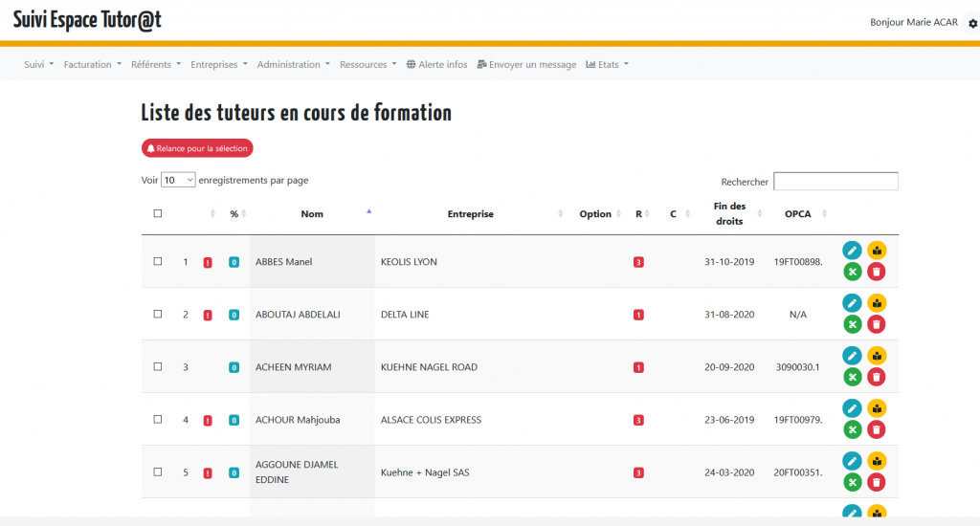Viewport: 980px width, 526px height.
Task: Open the yellow book-reader icon for ACHEEN MYRIAM
Action: [877, 356]
